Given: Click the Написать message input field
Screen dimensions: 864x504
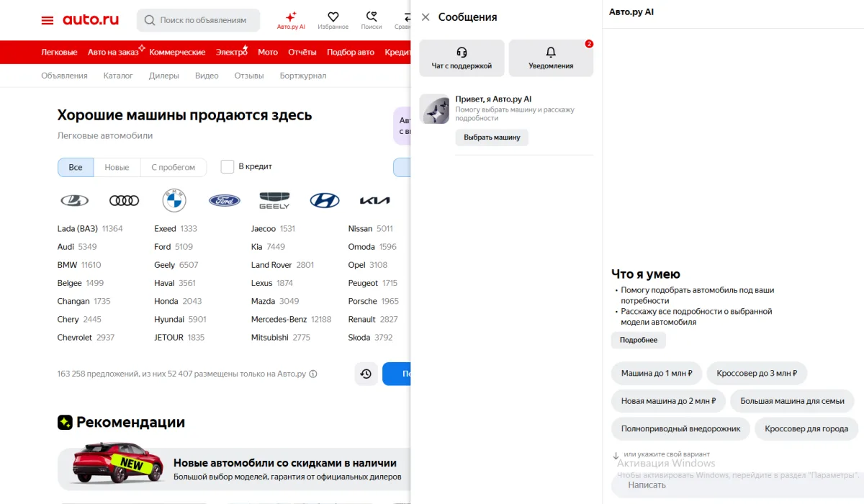Looking at the screenshot, I should (x=720, y=485).
